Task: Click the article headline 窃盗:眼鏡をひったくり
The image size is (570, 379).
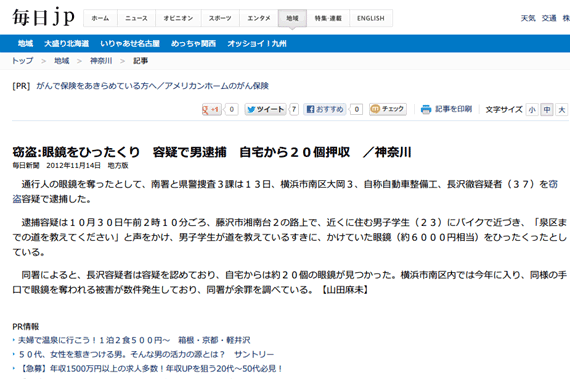Action: tap(212, 152)
